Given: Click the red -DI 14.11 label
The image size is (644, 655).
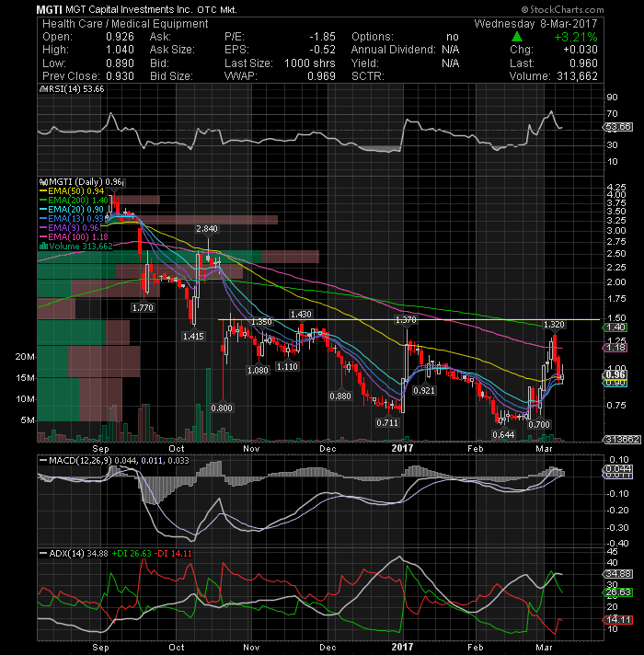Looking at the screenshot, I should click(173, 554).
